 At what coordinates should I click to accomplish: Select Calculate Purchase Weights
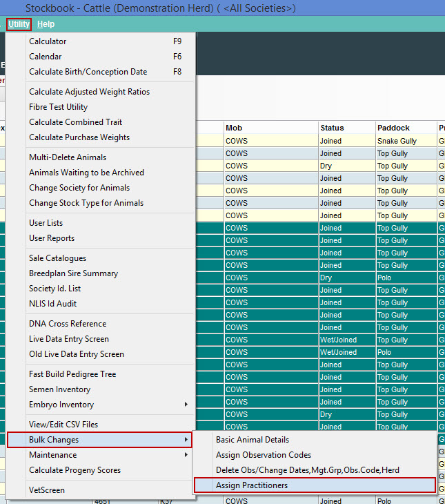click(100, 137)
